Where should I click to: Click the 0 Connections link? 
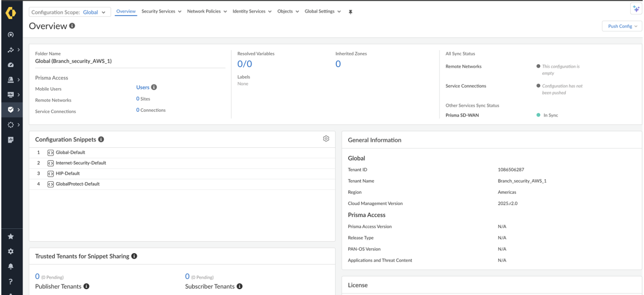[x=150, y=110]
